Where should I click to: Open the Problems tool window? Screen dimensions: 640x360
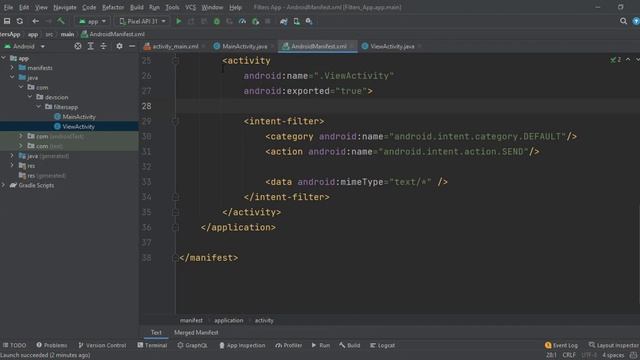click(52, 345)
